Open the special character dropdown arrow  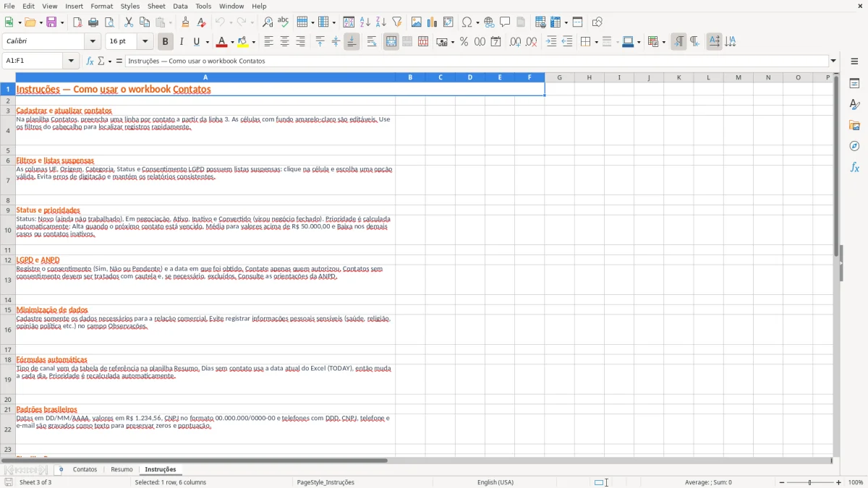(x=477, y=22)
